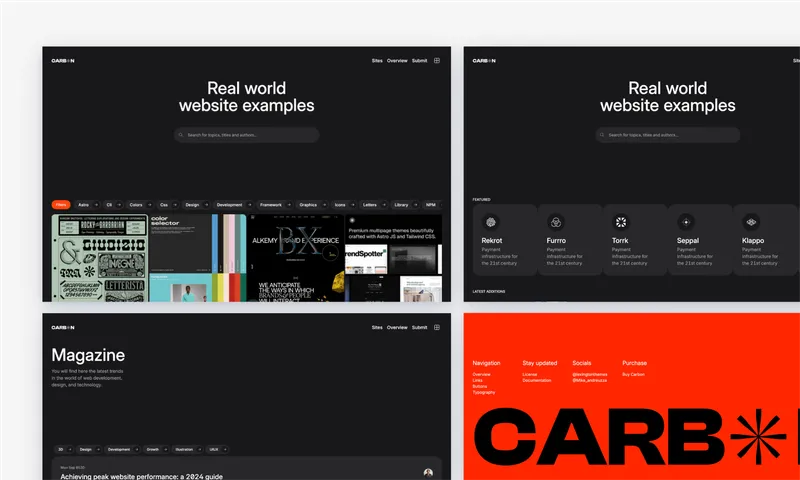Open the Klappo card icon
Image resolution: width=800 pixels, height=480 pixels.
[x=751, y=222]
